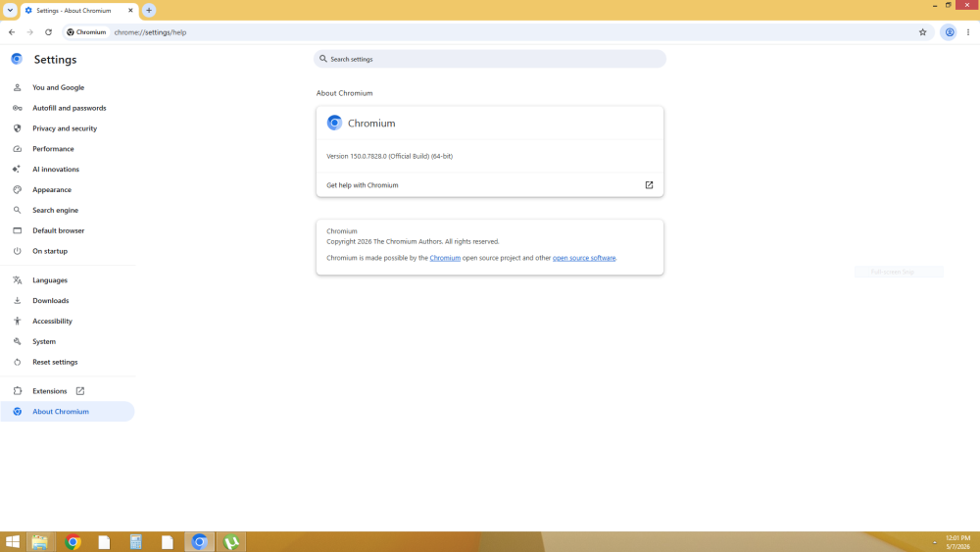Close the Settings - About Chromium tab
Screen dimensions: 980x552
tap(130, 10)
